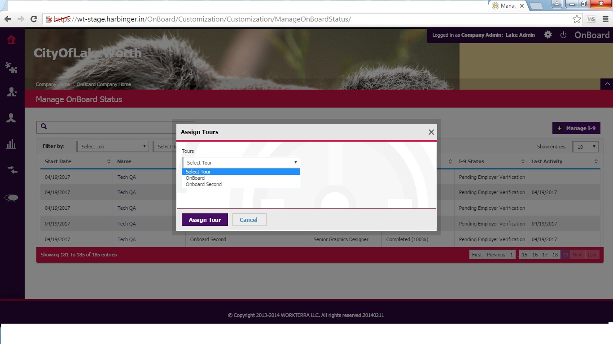
Task: Open the chat bubble sidebar icon
Action: tap(11, 198)
